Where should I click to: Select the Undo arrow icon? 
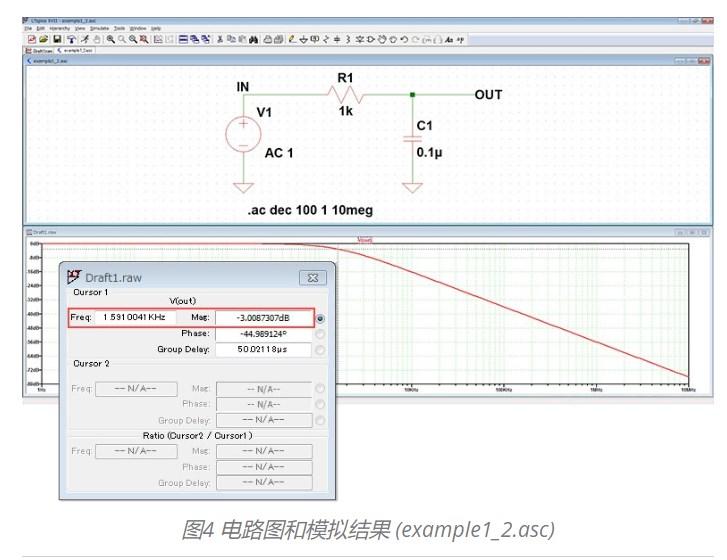tap(404, 39)
